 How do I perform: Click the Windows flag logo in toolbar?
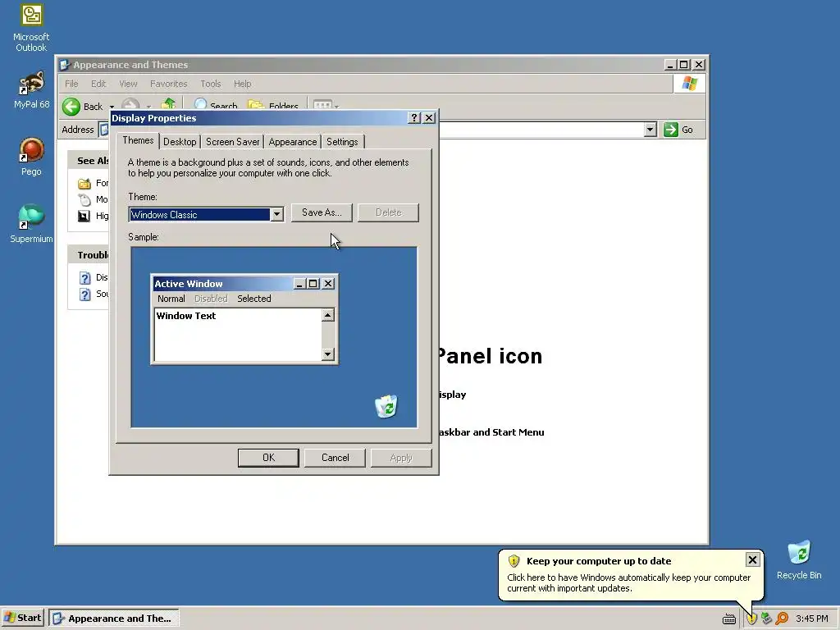(x=689, y=84)
